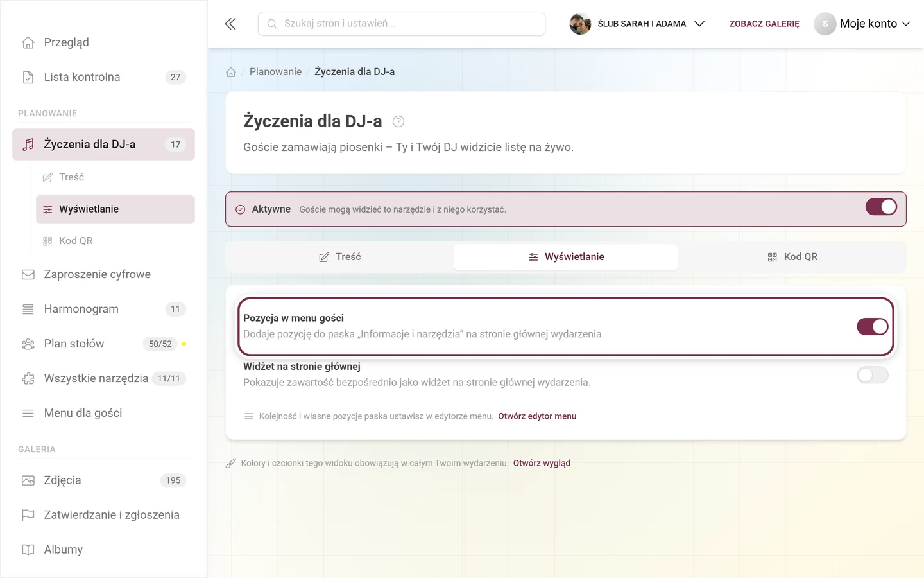Click the music note icon for Życzenia dla DJ-a
The image size is (924, 578).
tap(28, 144)
